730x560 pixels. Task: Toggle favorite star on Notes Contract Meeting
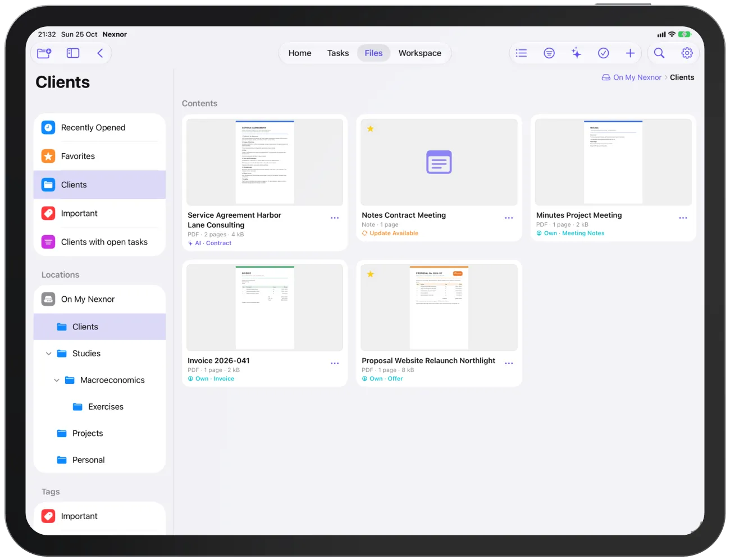pos(371,129)
